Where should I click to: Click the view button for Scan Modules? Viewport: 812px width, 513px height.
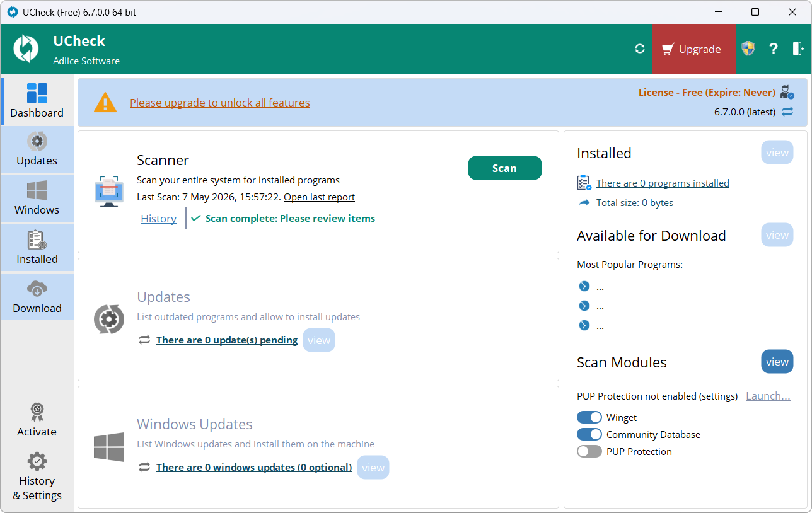[777, 362]
